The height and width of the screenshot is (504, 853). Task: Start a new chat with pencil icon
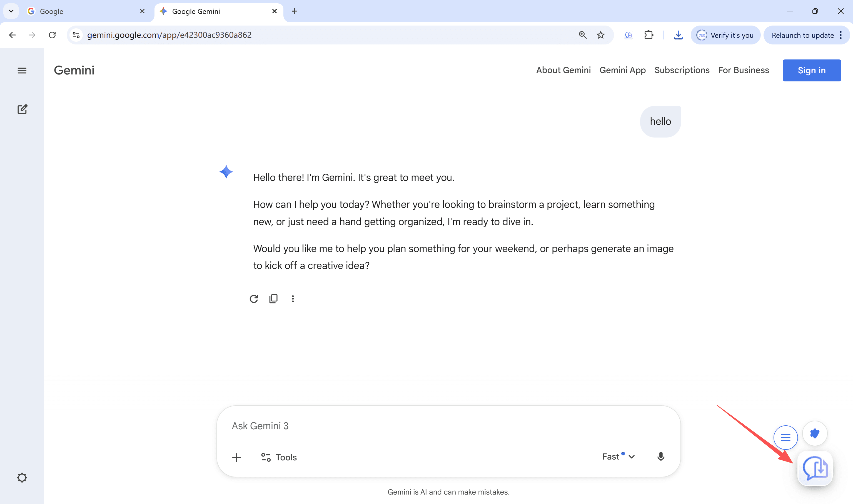coord(22,109)
